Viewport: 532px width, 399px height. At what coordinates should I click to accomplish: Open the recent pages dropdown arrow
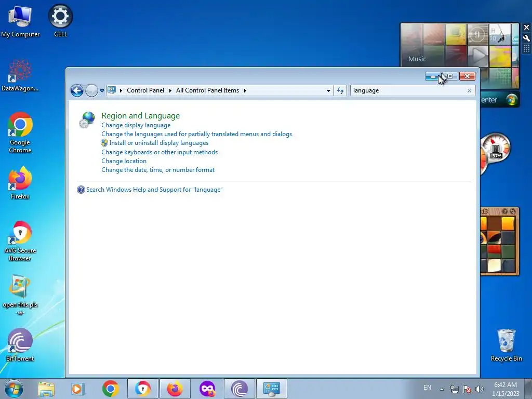(x=102, y=91)
